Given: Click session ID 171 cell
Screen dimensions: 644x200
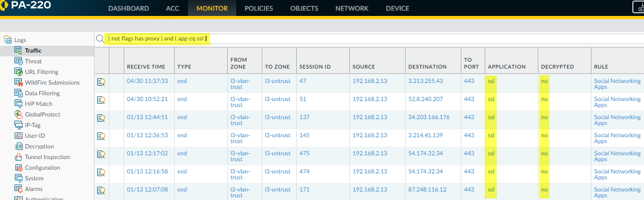Looking at the screenshot, I should (x=304, y=189).
